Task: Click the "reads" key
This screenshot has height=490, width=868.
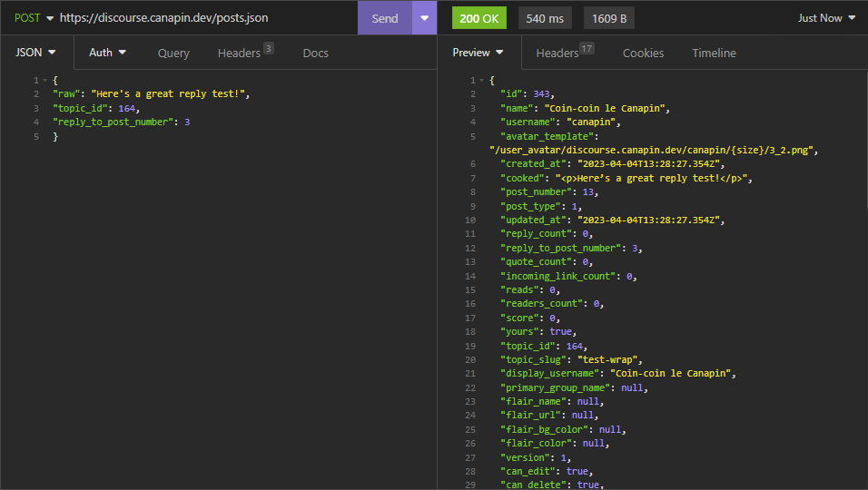Action: [519, 289]
